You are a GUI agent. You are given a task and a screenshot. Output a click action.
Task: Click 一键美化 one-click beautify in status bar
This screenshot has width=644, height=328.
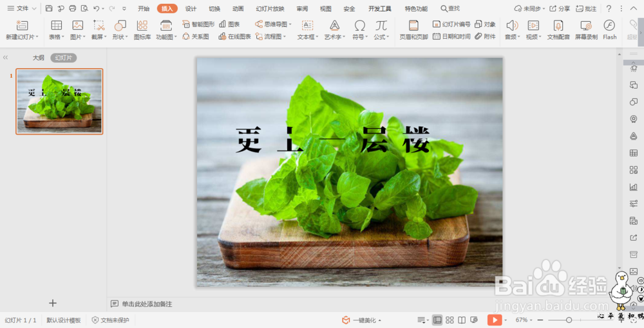point(361,320)
